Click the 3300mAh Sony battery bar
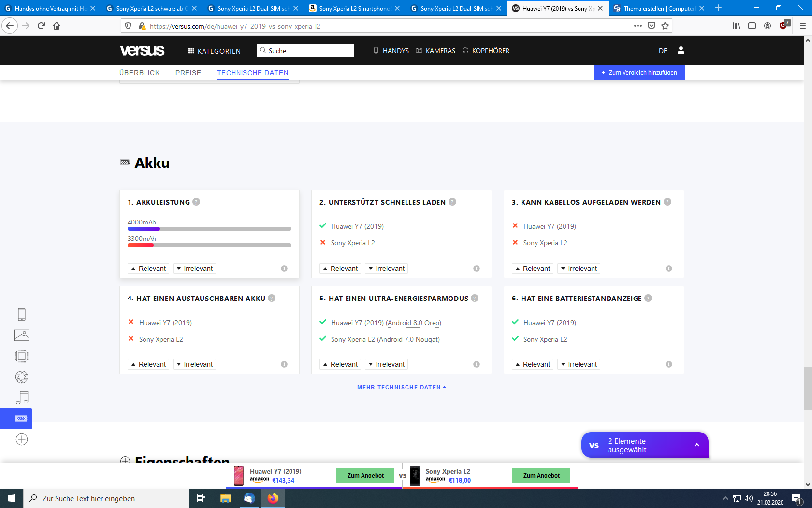812x508 pixels. (x=209, y=245)
